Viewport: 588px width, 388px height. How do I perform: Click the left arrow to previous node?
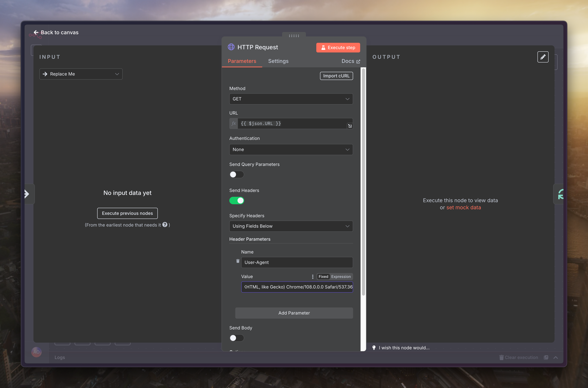(x=27, y=194)
